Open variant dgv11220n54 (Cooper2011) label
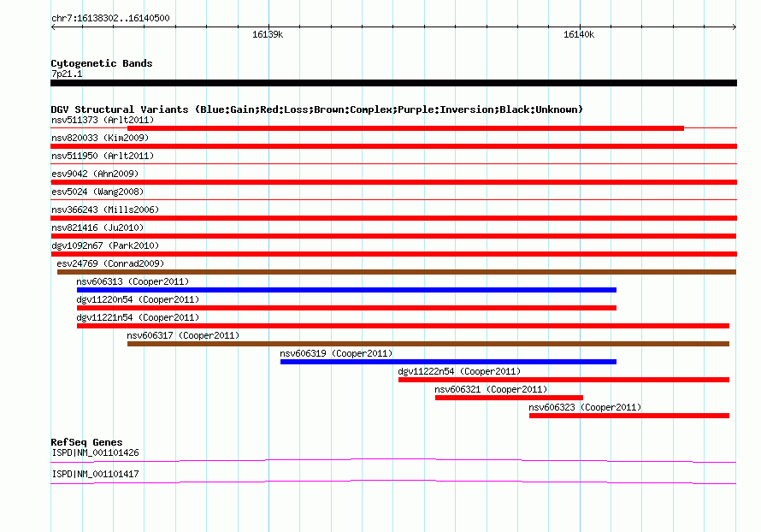This screenshot has height=532, width=761. pos(138,299)
